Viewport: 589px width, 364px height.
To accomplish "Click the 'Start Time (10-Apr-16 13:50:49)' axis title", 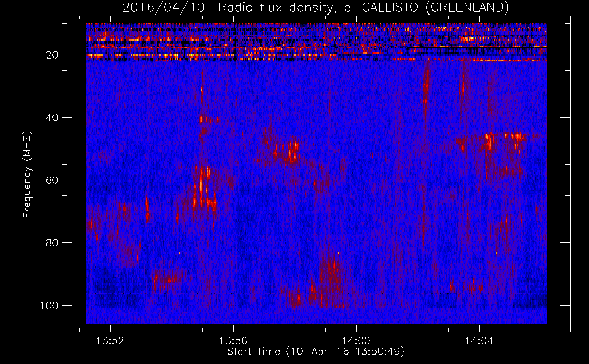I will pyautogui.click(x=316, y=352).
